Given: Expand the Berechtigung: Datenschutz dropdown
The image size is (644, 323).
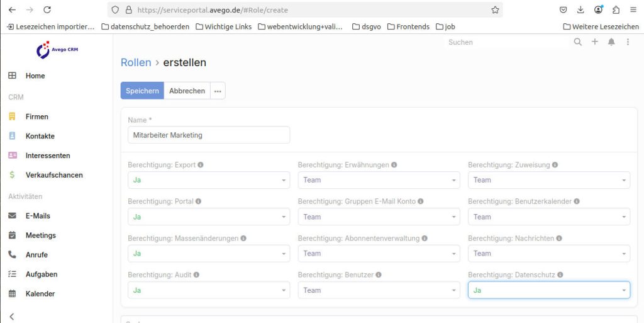Looking at the screenshot, I should [548, 290].
